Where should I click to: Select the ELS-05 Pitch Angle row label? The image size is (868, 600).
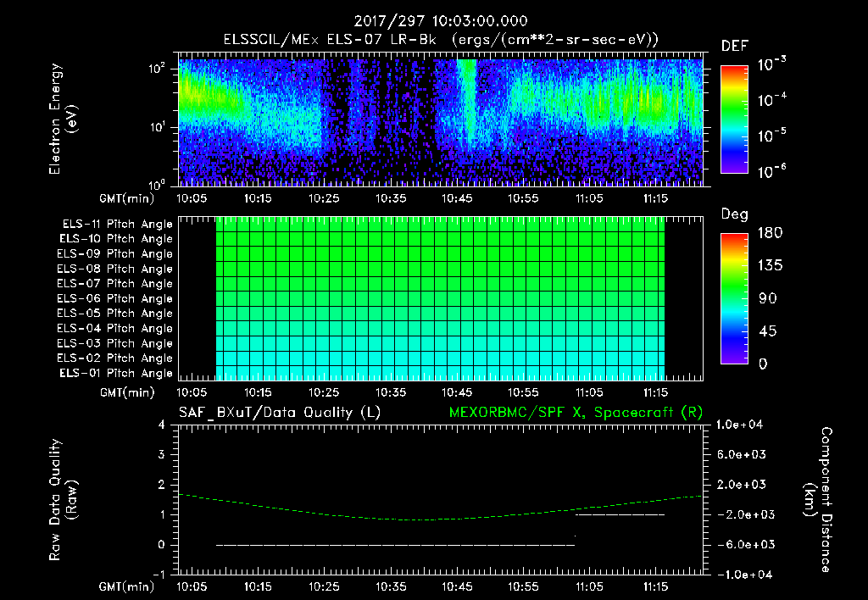point(115,314)
